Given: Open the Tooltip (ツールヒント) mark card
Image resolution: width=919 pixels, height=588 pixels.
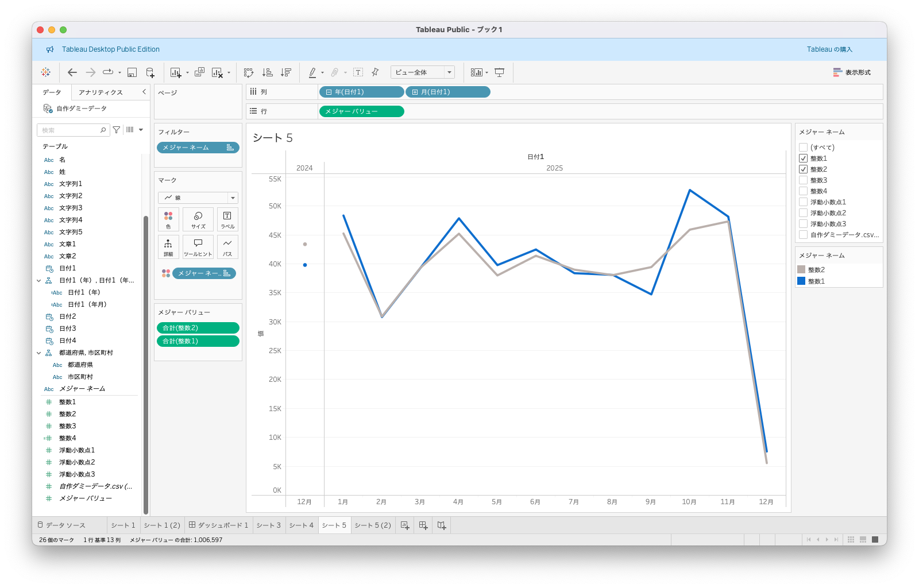Looking at the screenshot, I should coord(198,247).
